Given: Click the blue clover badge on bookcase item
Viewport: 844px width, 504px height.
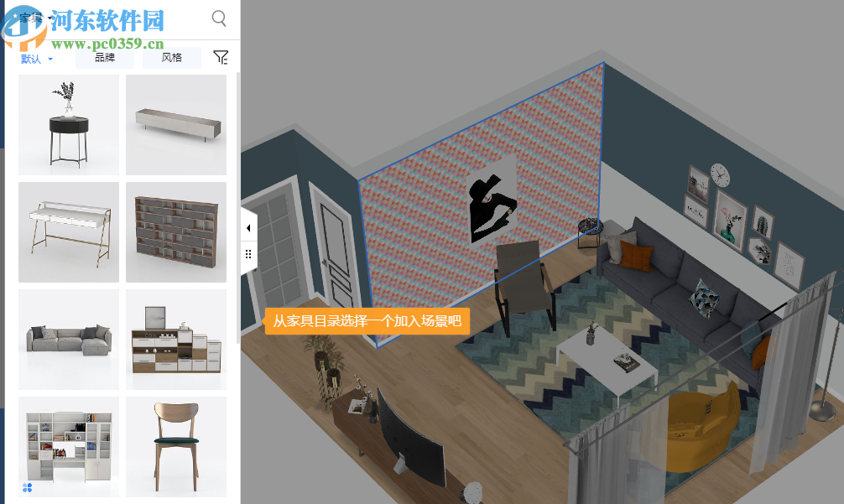Looking at the screenshot, I should [28, 487].
